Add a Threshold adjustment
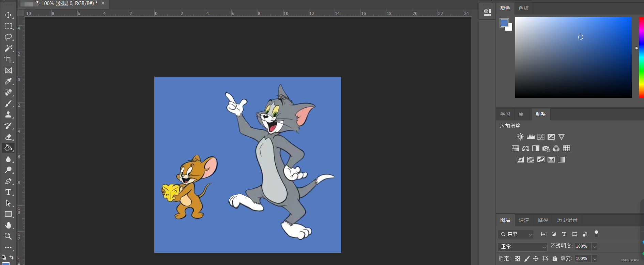The image size is (644, 265). [541, 160]
